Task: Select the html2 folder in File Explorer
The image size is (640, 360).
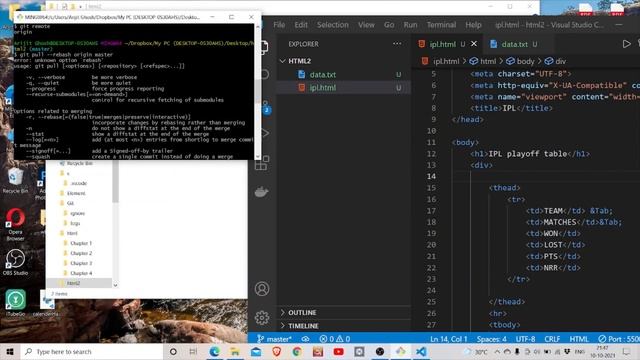Action: 73,283
